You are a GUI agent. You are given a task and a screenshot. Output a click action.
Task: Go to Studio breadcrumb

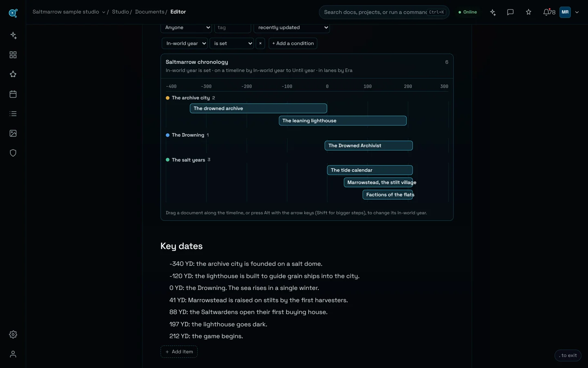click(120, 12)
